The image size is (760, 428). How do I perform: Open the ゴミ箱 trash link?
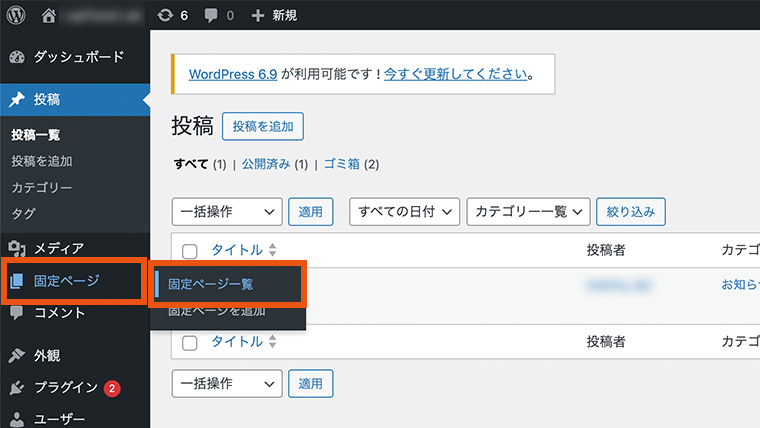(x=342, y=164)
